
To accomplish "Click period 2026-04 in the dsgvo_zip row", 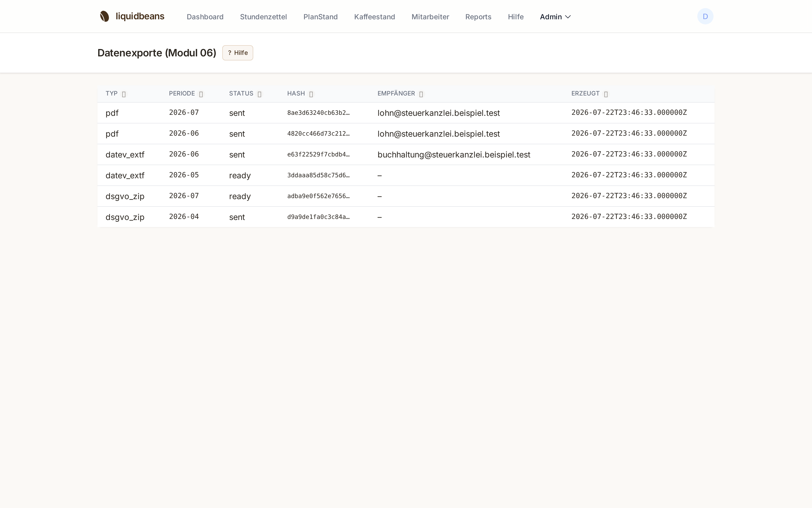I will (x=184, y=217).
